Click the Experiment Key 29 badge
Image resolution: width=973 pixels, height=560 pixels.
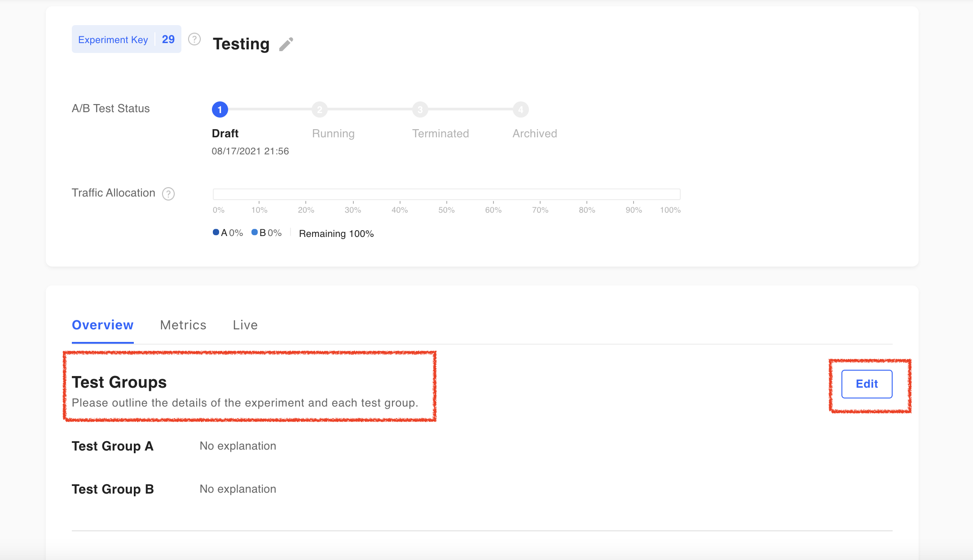pos(126,39)
